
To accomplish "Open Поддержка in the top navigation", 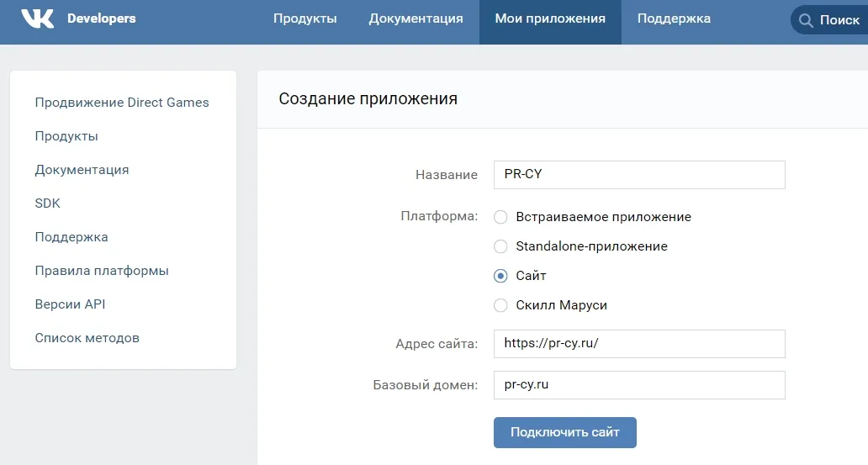I will [x=674, y=18].
